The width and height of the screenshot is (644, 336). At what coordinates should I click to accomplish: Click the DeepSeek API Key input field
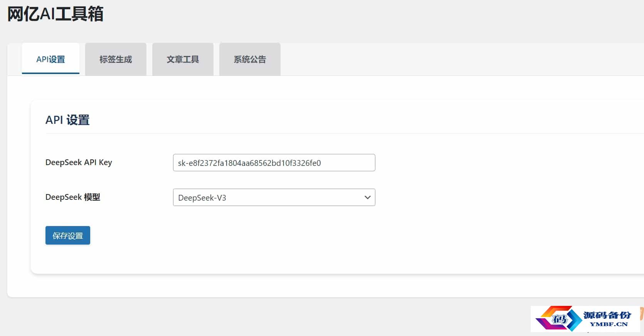pyautogui.click(x=274, y=163)
